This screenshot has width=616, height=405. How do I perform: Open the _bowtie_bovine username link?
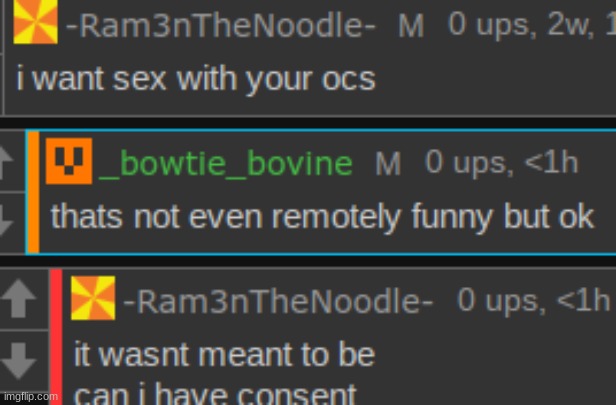226,163
